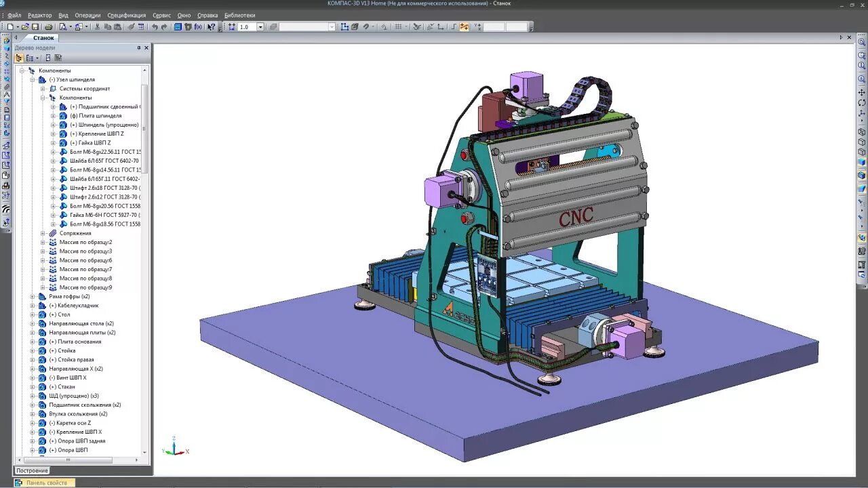Select Кабелеукладчик in model tree
The width and height of the screenshot is (868, 488).
pyautogui.click(x=73, y=306)
